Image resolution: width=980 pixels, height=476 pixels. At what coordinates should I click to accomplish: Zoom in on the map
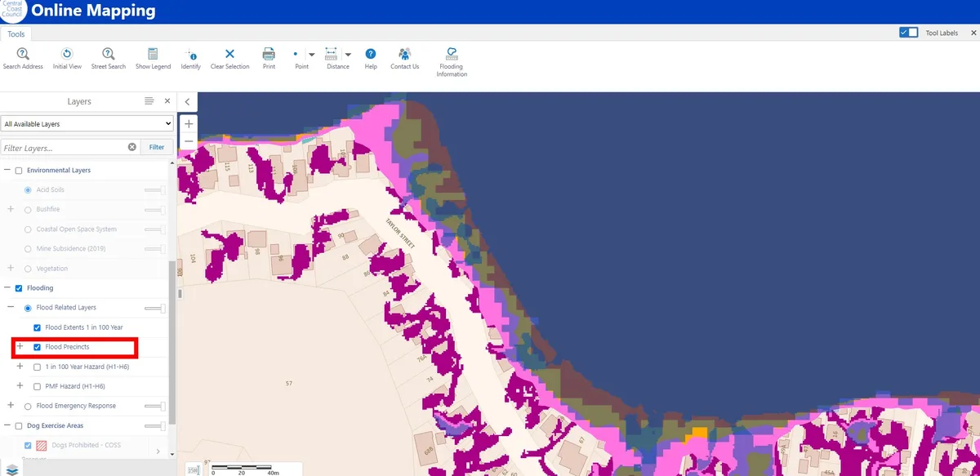tap(189, 124)
